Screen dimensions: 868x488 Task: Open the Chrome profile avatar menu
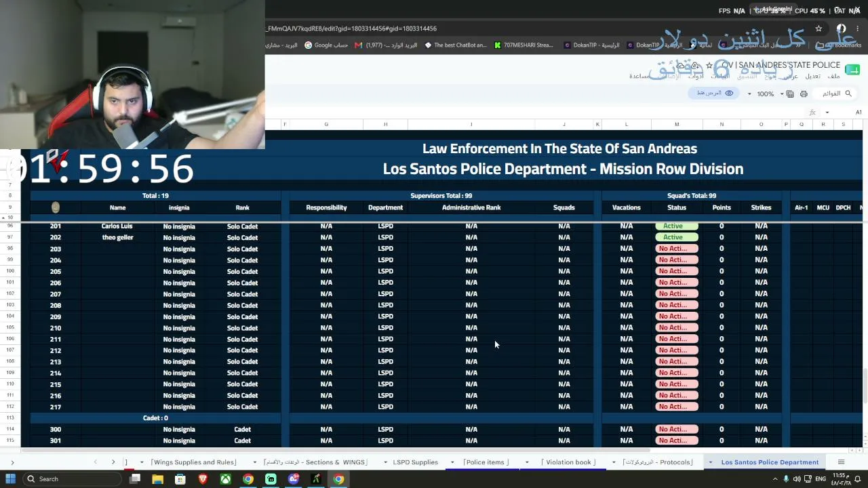(x=842, y=28)
